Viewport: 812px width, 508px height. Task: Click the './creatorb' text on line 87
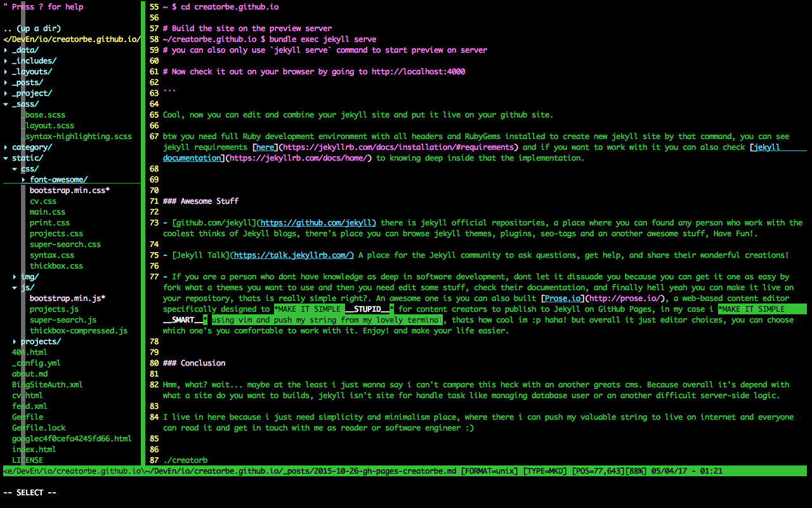tap(185, 460)
